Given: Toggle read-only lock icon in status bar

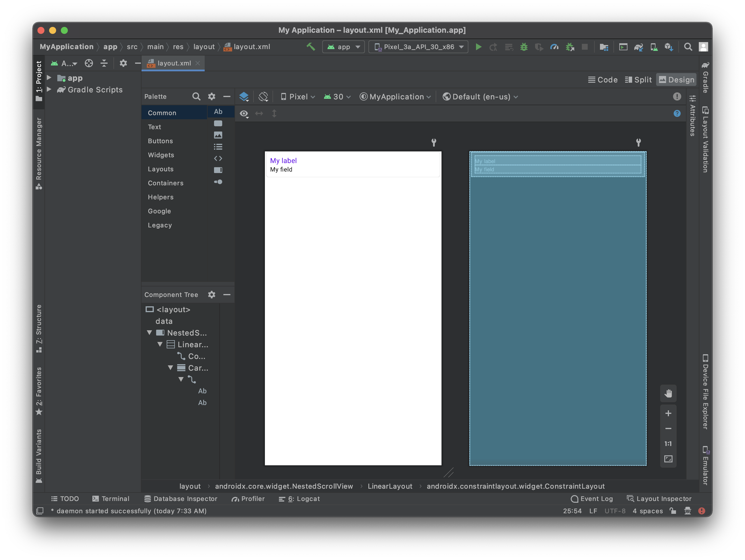Looking at the screenshot, I should pos(673,511).
